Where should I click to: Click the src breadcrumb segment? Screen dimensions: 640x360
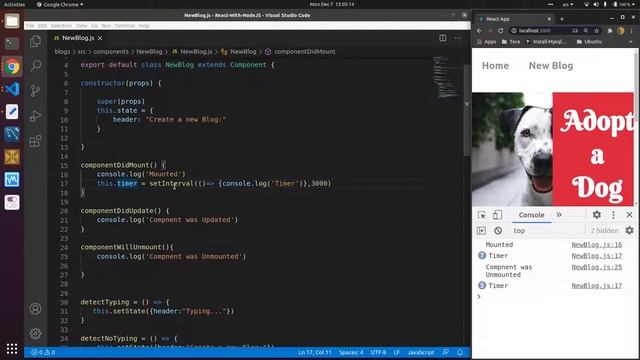coord(82,52)
